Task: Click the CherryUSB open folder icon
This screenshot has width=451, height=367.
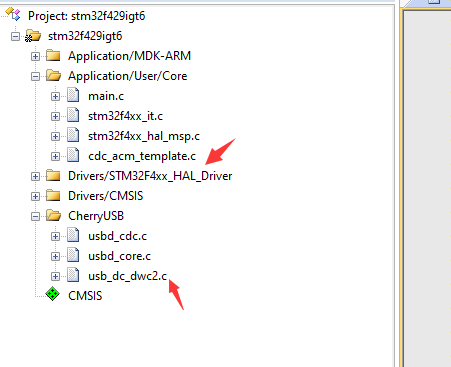Action: (x=53, y=216)
